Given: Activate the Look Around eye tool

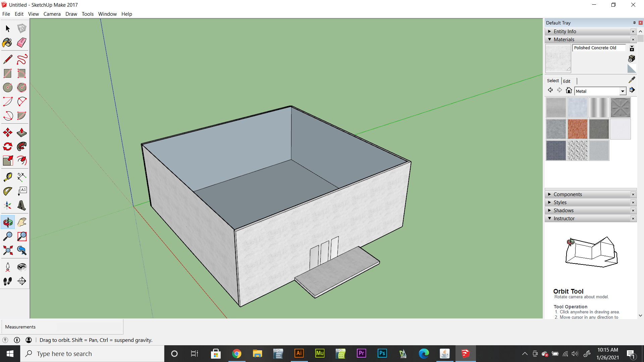Looking at the screenshot, I should [22, 267].
